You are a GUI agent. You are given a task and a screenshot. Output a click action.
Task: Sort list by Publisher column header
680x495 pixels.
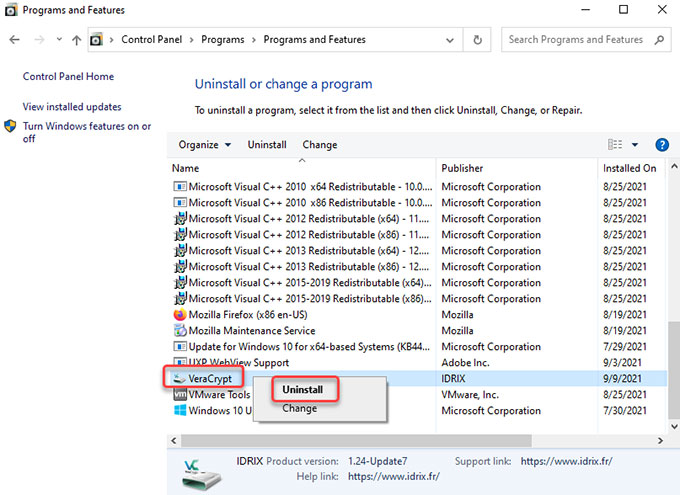[462, 168]
